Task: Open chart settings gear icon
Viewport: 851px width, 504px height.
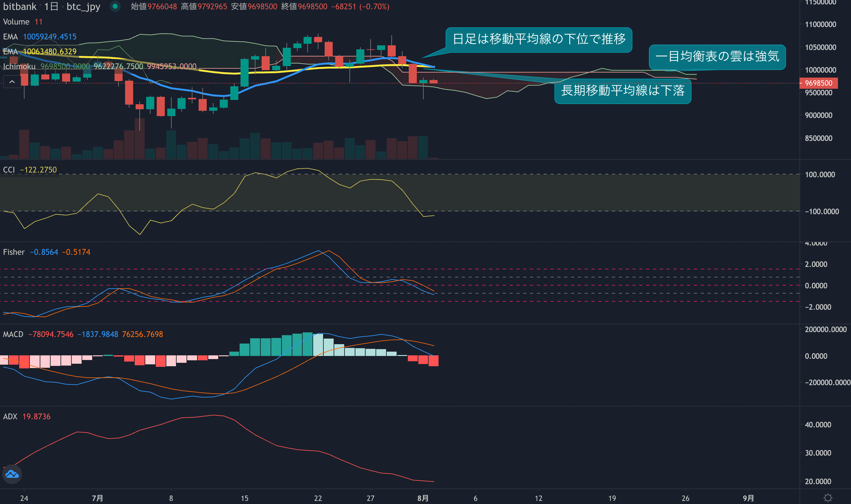Action: pos(828,497)
